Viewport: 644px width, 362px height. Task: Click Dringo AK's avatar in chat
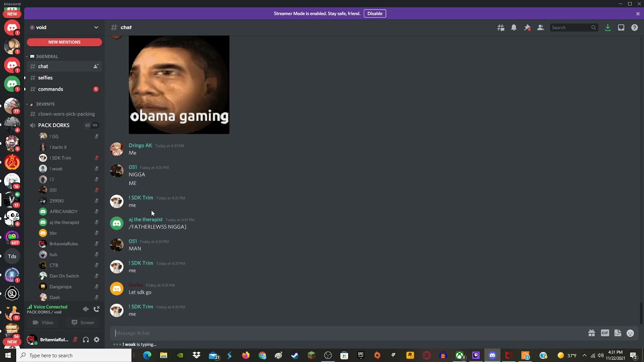pos(117,149)
